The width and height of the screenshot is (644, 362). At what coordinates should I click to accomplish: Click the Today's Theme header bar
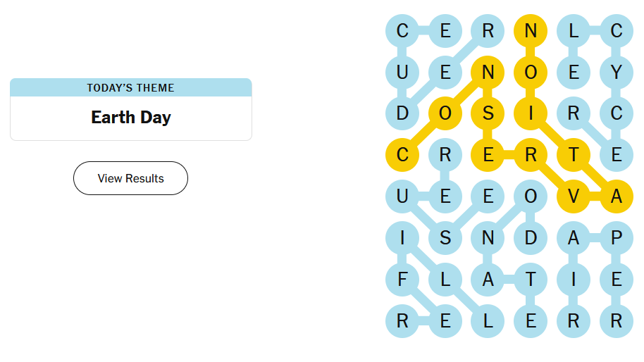pos(130,87)
